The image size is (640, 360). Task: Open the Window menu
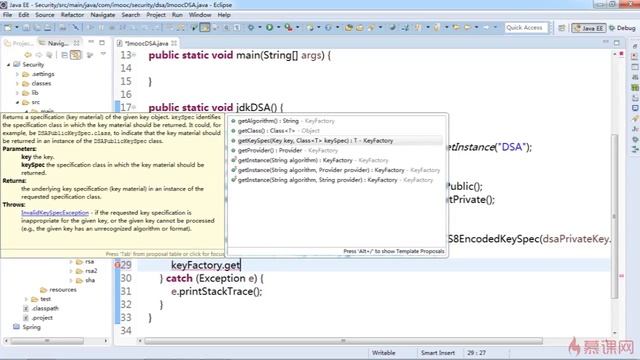[x=200, y=15]
